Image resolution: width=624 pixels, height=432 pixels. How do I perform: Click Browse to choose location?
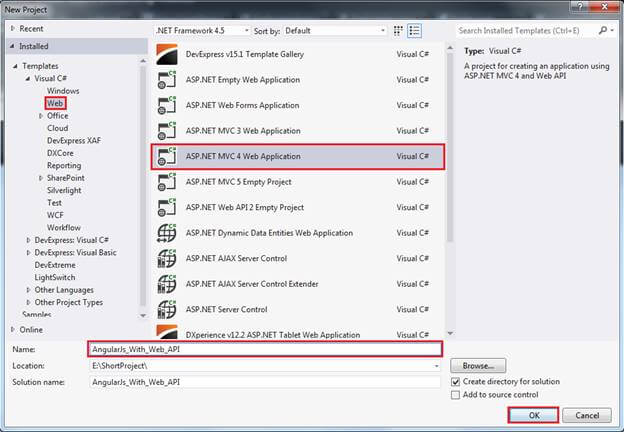click(x=478, y=366)
